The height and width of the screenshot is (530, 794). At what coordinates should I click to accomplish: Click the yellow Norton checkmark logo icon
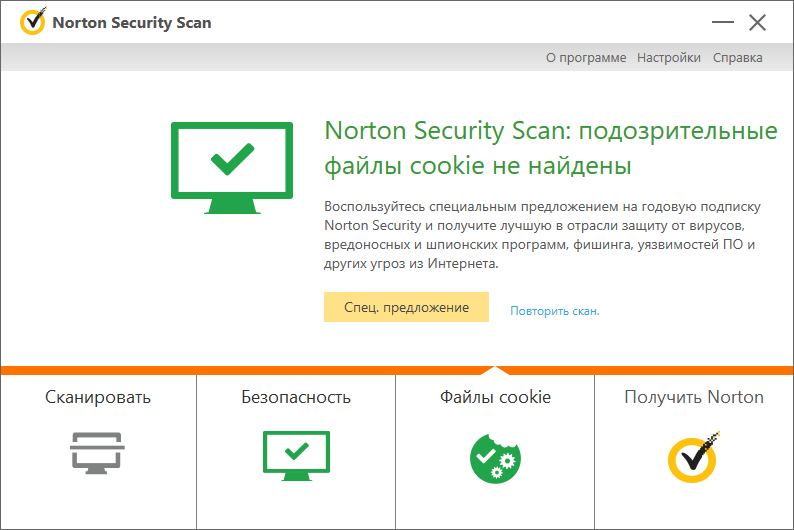click(x=693, y=454)
